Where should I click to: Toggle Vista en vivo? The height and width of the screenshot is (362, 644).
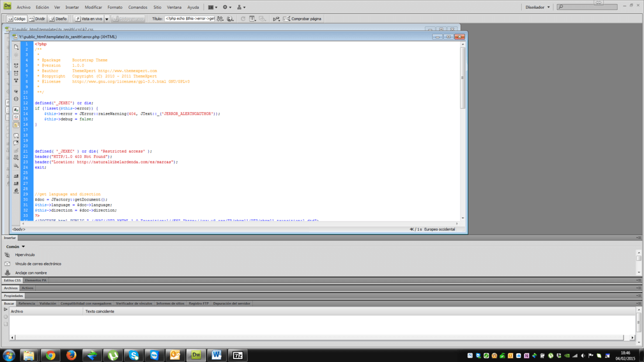(89, 19)
